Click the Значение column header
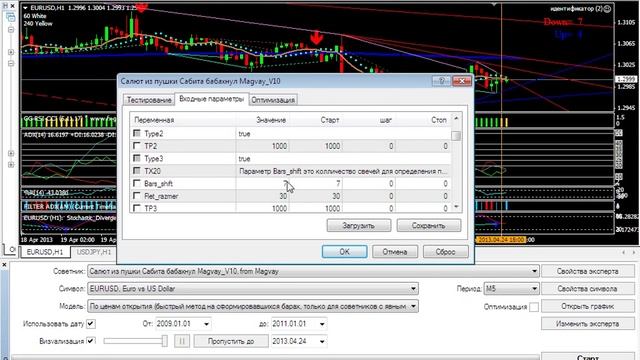Screen dimensions: 640x360 tap(271, 120)
